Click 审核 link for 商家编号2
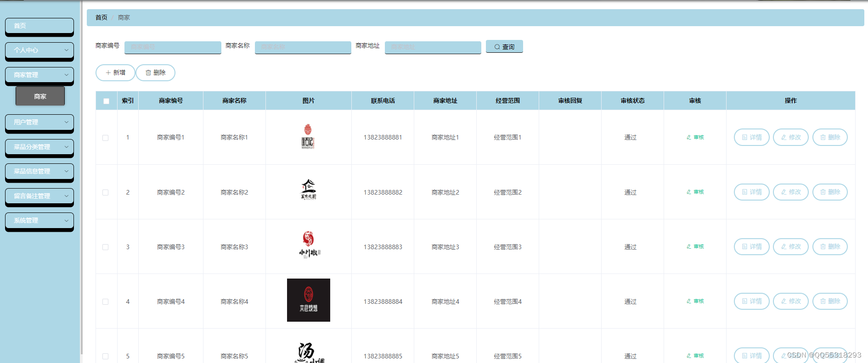 pos(695,192)
